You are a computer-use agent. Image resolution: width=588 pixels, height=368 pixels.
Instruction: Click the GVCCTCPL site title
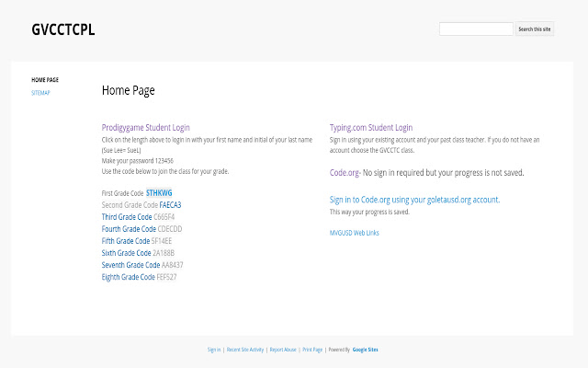pyautogui.click(x=63, y=29)
